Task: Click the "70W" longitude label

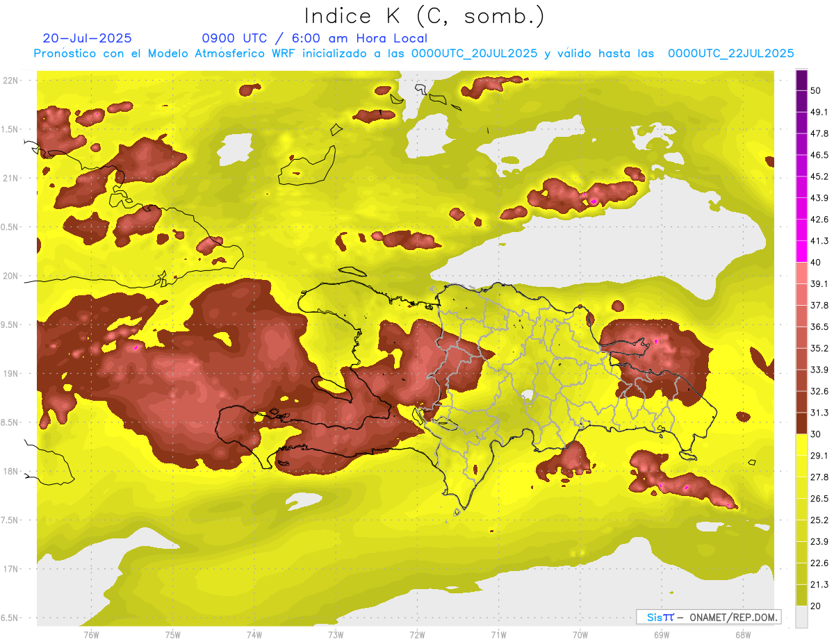Action: pos(580,634)
